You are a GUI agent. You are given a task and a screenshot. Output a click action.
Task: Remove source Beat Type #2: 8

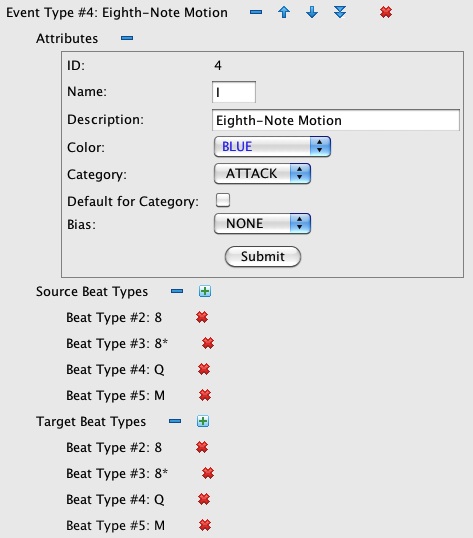pyautogui.click(x=202, y=317)
